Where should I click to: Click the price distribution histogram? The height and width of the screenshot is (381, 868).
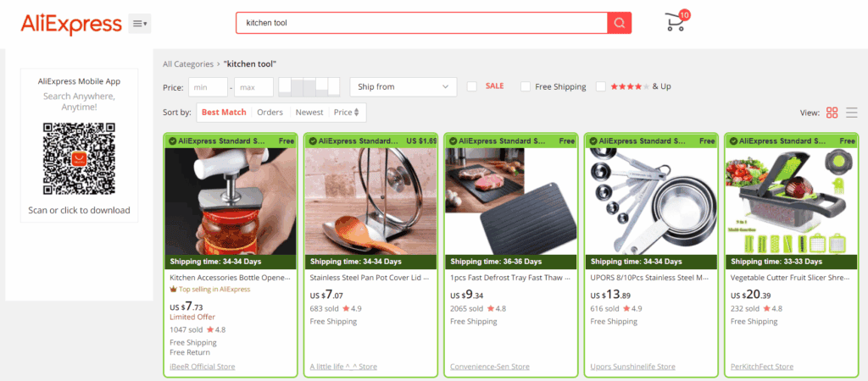(x=309, y=87)
